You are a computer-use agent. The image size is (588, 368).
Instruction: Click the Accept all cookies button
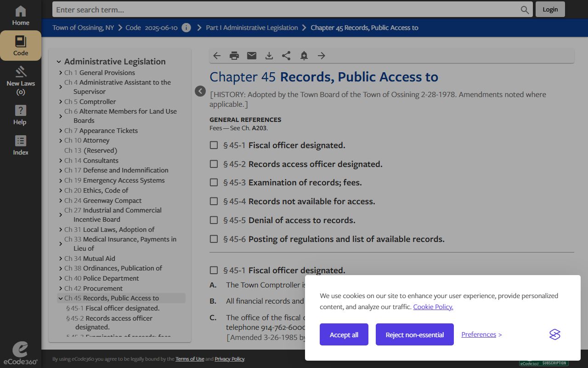pos(344,334)
